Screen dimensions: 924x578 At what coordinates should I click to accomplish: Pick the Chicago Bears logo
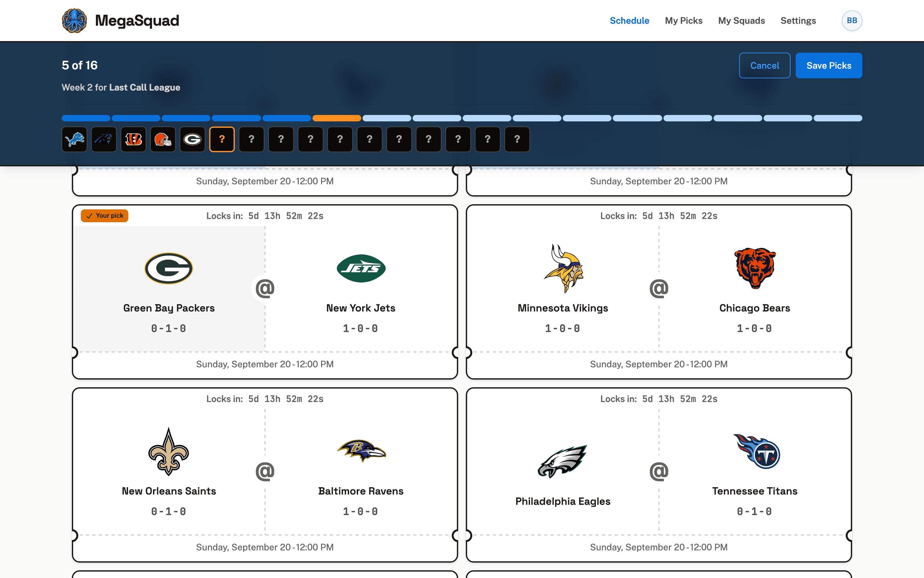(755, 268)
